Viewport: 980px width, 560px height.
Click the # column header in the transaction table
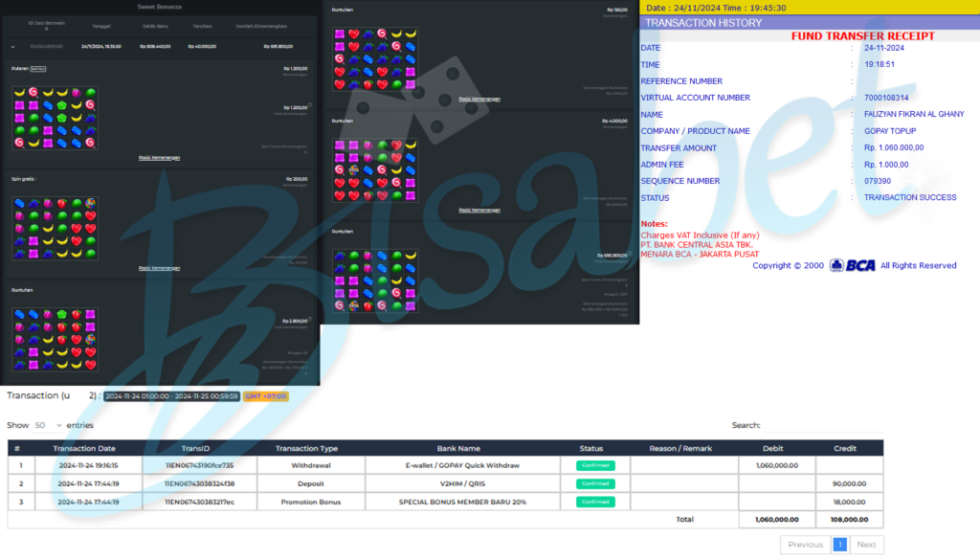17,448
